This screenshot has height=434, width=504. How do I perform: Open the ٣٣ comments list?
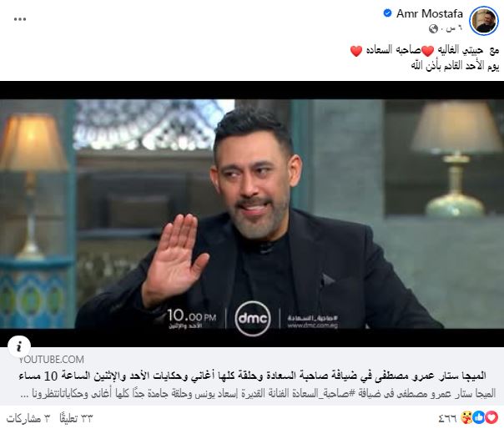tap(76, 418)
